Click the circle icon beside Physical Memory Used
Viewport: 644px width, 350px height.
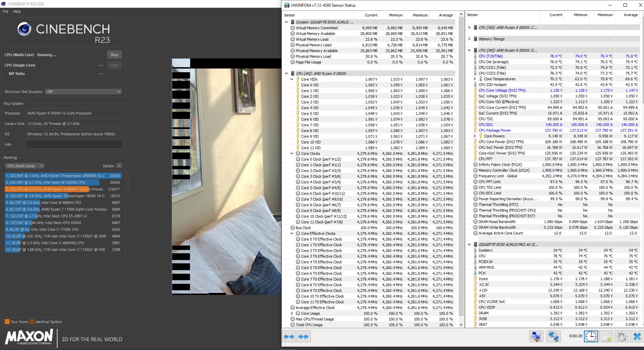click(x=293, y=45)
